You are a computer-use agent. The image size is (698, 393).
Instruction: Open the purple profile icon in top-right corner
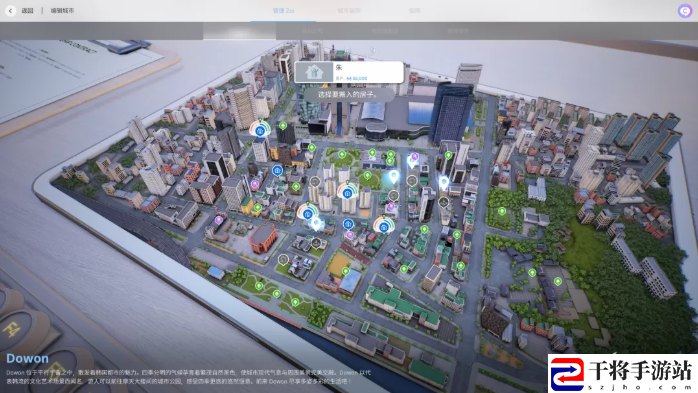[x=685, y=10]
